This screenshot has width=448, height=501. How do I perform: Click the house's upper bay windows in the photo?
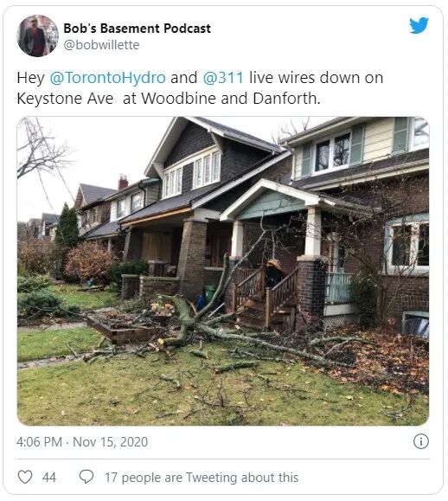click(x=192, y=176)
